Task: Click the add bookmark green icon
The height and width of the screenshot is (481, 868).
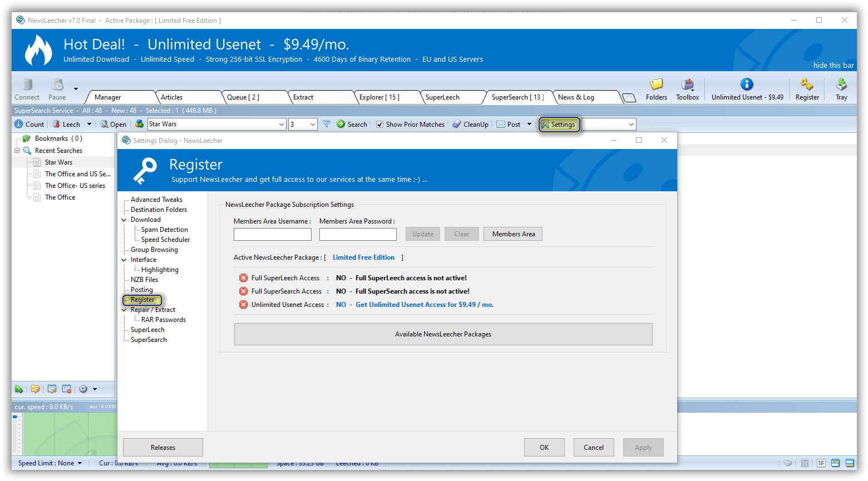Action: [19, 389]
